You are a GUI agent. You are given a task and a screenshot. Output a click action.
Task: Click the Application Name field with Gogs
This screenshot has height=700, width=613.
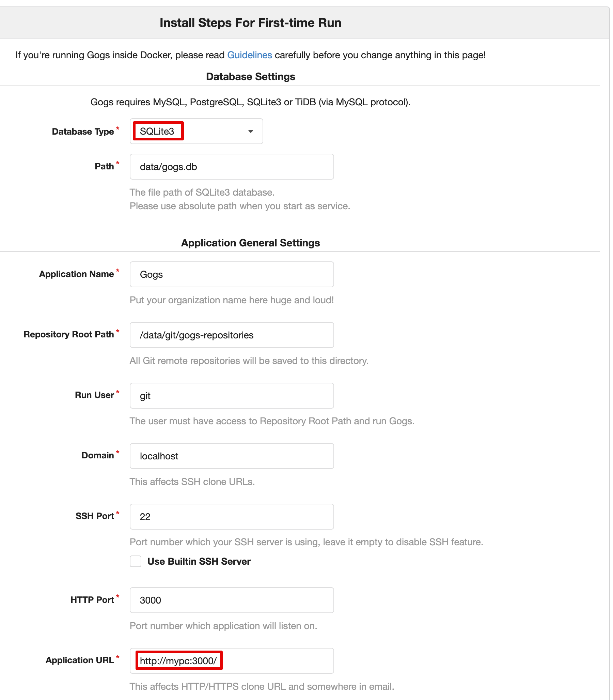click(x=232, y=275)
